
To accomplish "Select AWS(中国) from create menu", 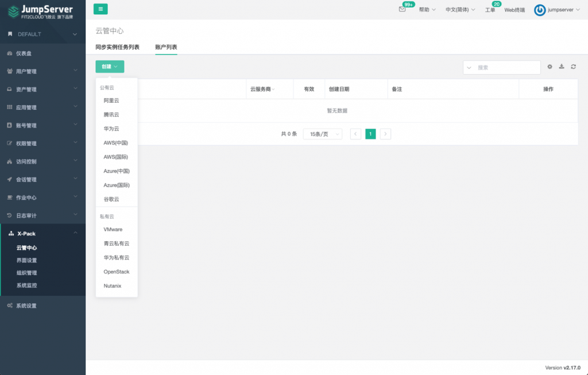I will point(117,143).
